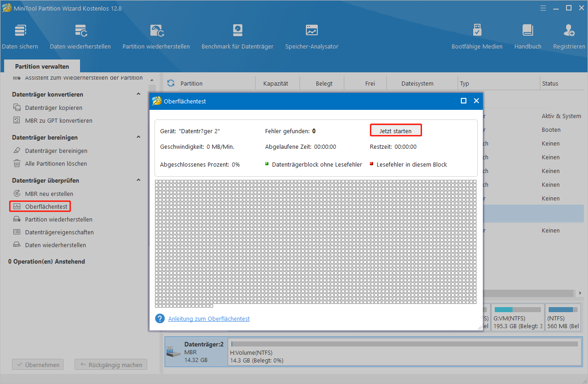The image size is (588, 384).
Task: Click MiniTool app logo in title bar
Action: click(6, 8)
